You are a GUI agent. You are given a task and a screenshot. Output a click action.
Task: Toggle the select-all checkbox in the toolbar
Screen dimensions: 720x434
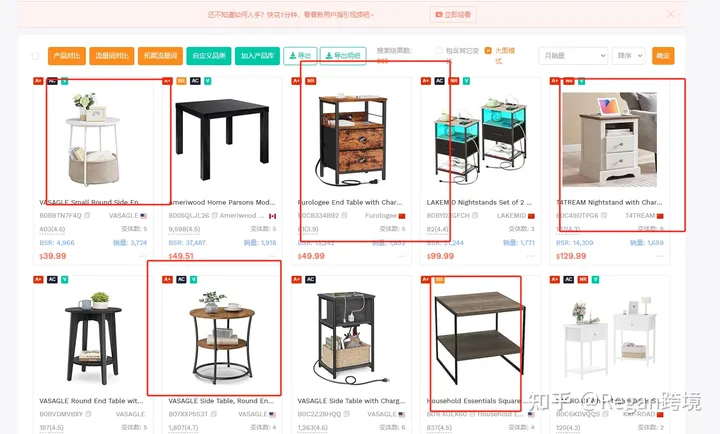click(35, 56)
